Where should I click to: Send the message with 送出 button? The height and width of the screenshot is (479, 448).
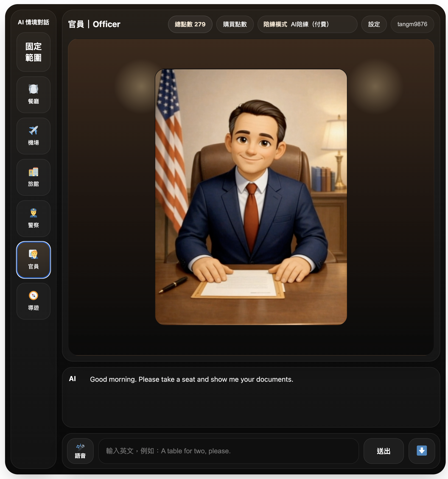(x=384, y=451)
